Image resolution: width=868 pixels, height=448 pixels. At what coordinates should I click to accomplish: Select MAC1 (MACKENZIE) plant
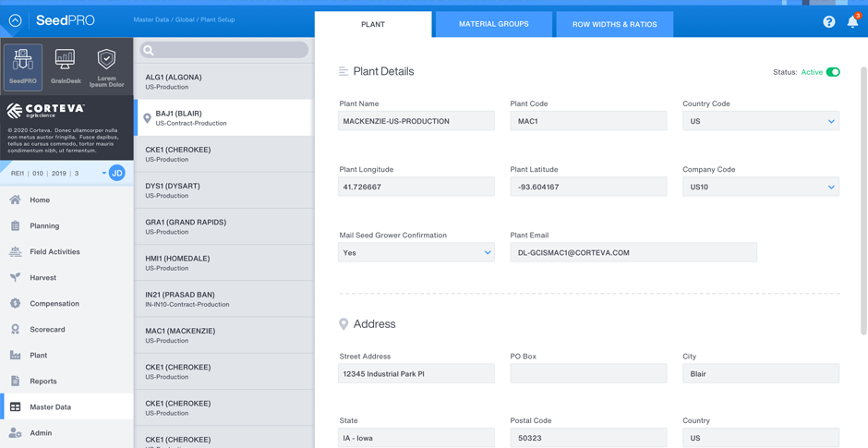tap(223, 335)
